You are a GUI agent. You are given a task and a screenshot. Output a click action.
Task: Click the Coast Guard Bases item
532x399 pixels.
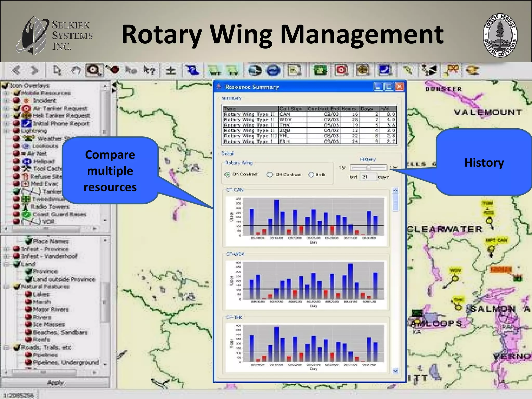(x=59, y=214)
